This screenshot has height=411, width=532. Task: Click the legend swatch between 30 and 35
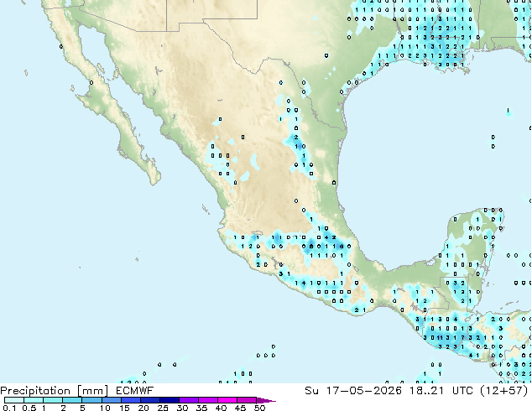(189, 400)
